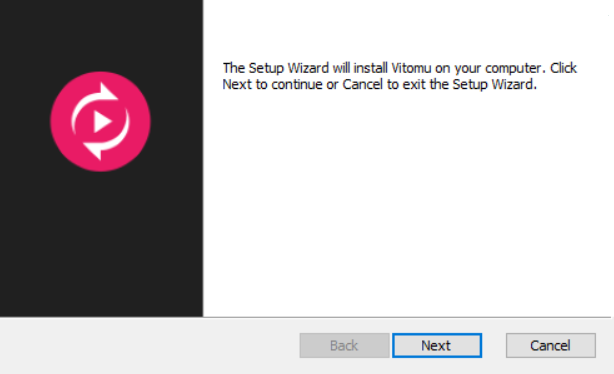614x374 pixels.
Task: Click the gray footer area left of Back
Action: pyautogui.click(x=149, y=346)
